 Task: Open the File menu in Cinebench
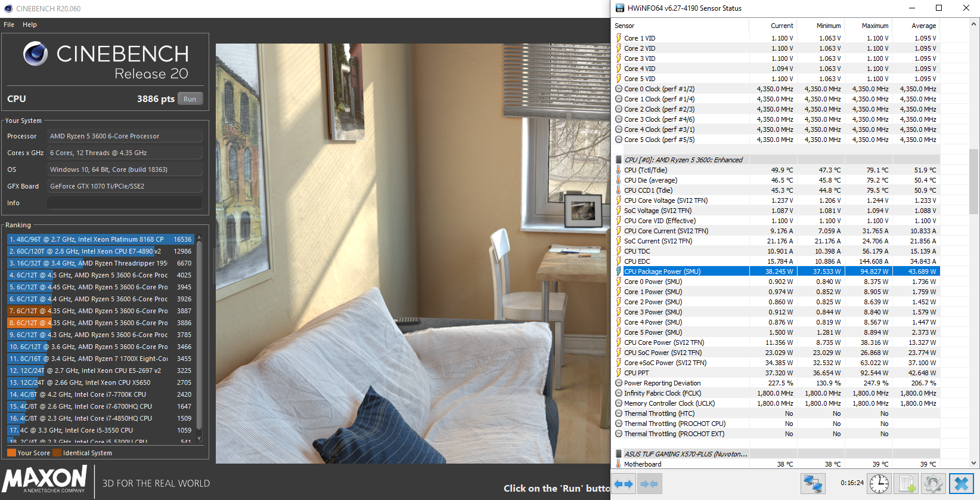(x=9, y=24)
